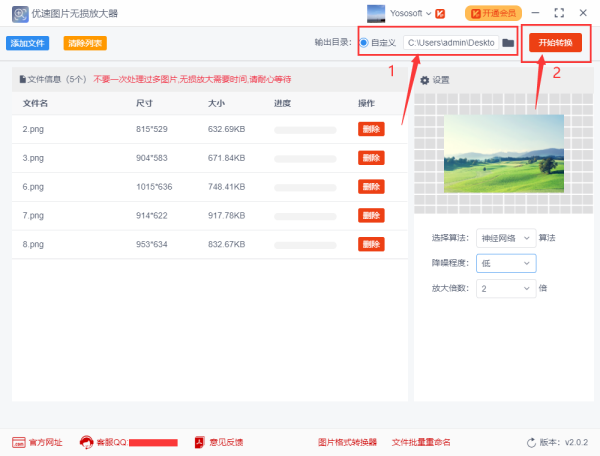Screen dimensions: 600x456
Task: Open the 降噪程度 noise reduction dropdown
Action: [505, 263]
